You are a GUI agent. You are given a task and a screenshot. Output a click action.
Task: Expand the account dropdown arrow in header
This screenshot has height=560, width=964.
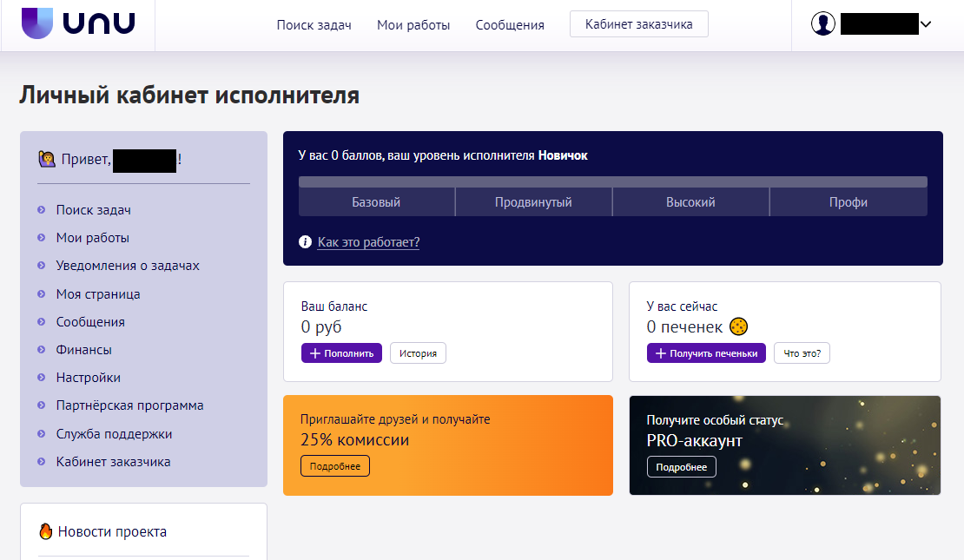click(x=926, y=24)
